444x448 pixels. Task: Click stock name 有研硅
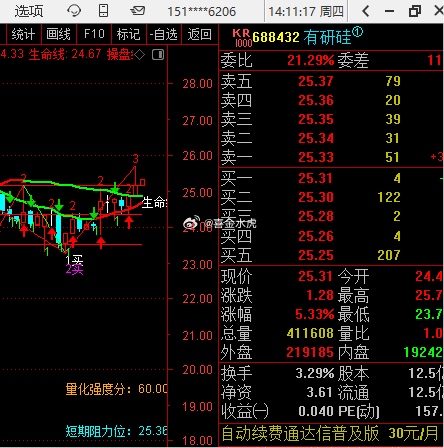tap(327, 37)
